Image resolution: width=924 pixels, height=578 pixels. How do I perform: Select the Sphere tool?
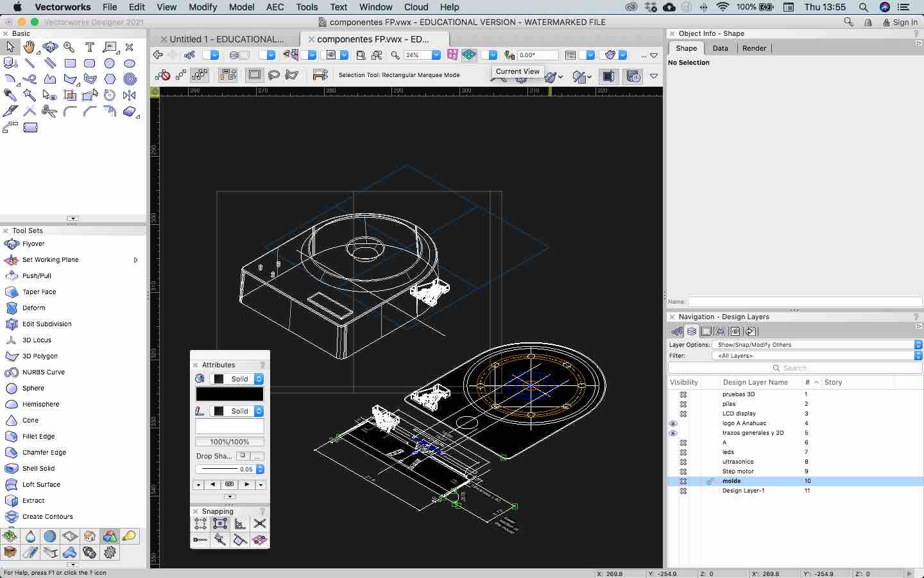point(33,388)
